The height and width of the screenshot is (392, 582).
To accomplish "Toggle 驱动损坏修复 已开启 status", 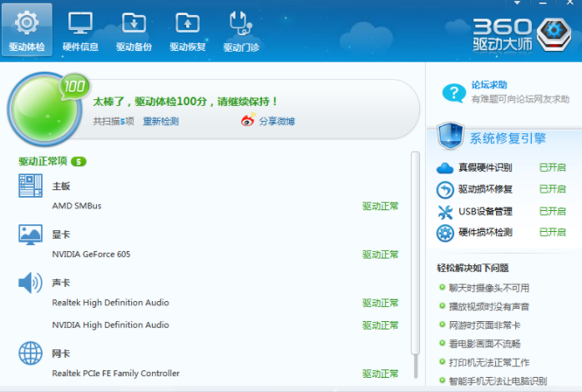I will pos(552,189).
